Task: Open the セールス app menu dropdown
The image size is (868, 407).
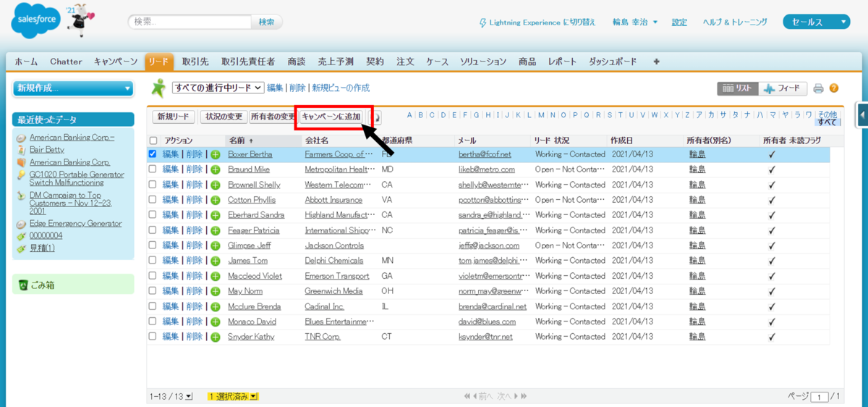Action: 816,22
